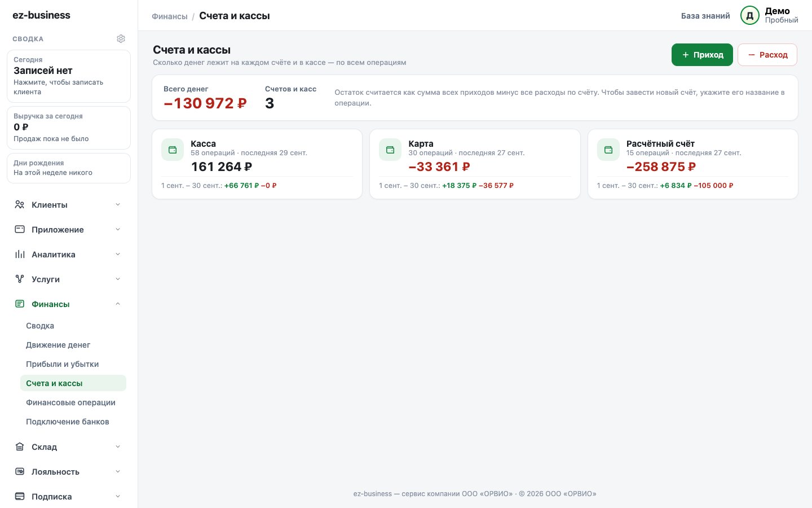Expand the Подписка menu chevron
Screen dimensions: 812x508
coord(118,497)
